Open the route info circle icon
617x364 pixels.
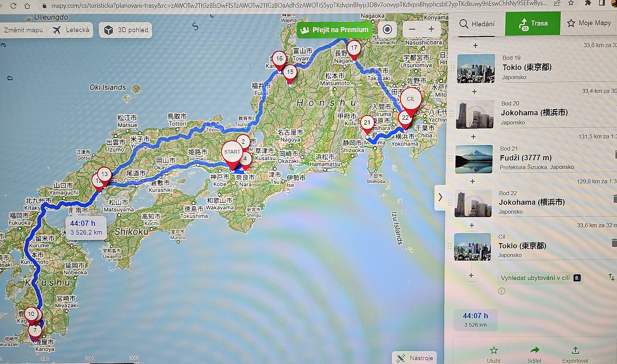[x=502, y=291]
